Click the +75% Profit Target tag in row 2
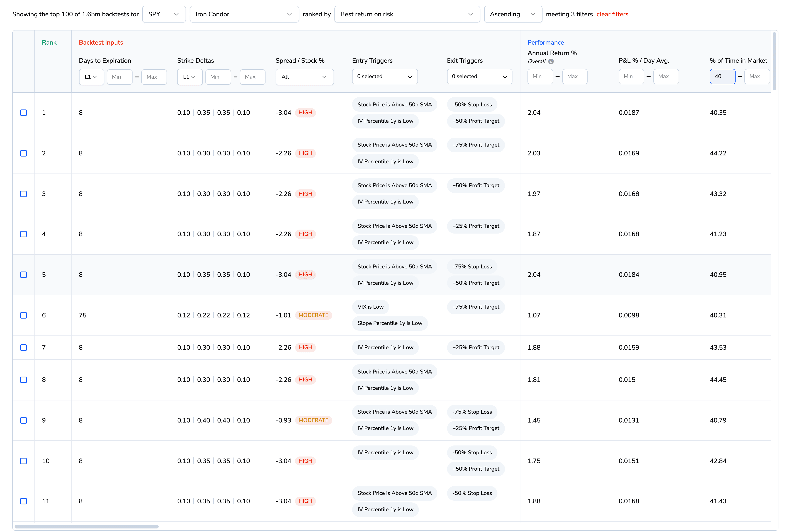This screenshot has height=532, width=793. pos(476,145)
